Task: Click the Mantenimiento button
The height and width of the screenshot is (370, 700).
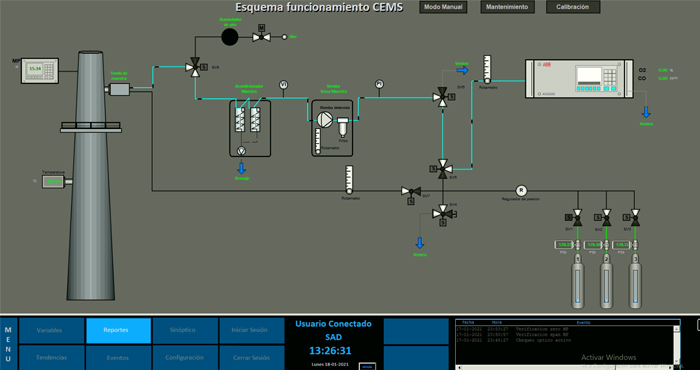Action: [x=507, y=7]
